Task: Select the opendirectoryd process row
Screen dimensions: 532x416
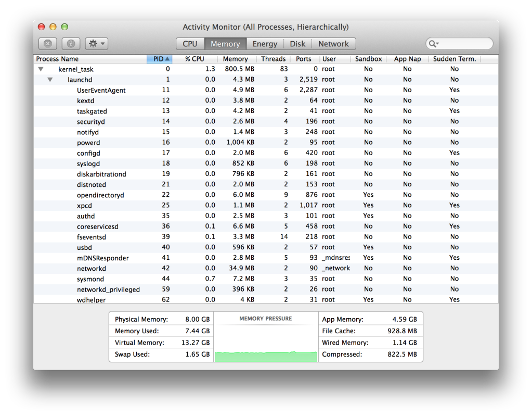Action: pyautogui.click(x=100, y=195)
